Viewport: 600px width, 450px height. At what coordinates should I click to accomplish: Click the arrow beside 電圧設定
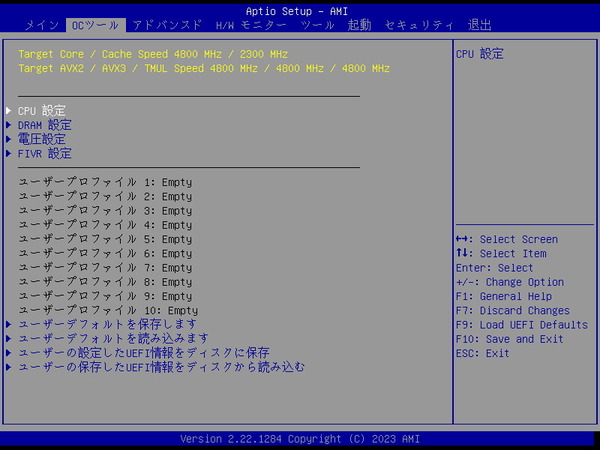coord(8,139)
